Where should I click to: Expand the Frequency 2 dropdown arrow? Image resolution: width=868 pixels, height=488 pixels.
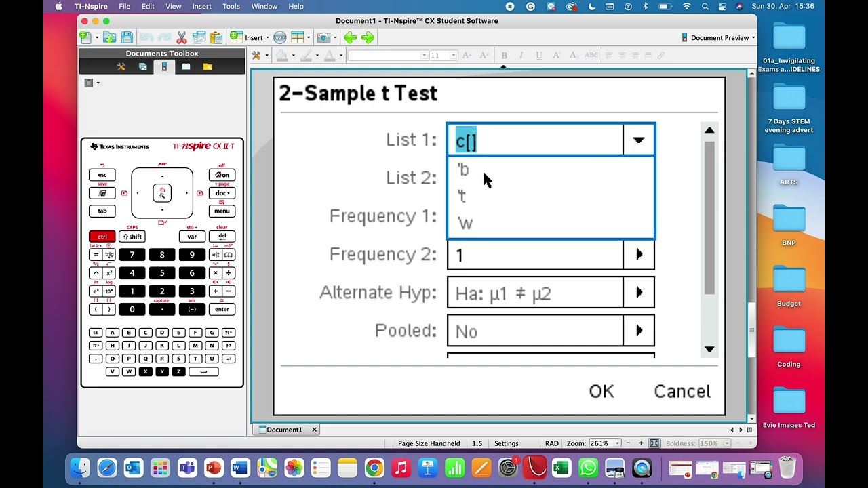pos(639,255)
